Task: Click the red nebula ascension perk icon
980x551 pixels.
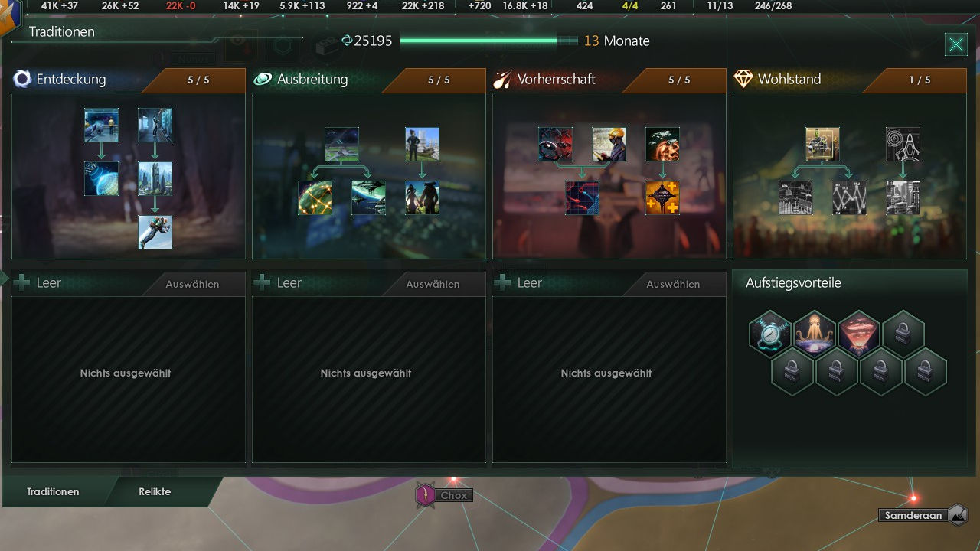Action: 859,333
